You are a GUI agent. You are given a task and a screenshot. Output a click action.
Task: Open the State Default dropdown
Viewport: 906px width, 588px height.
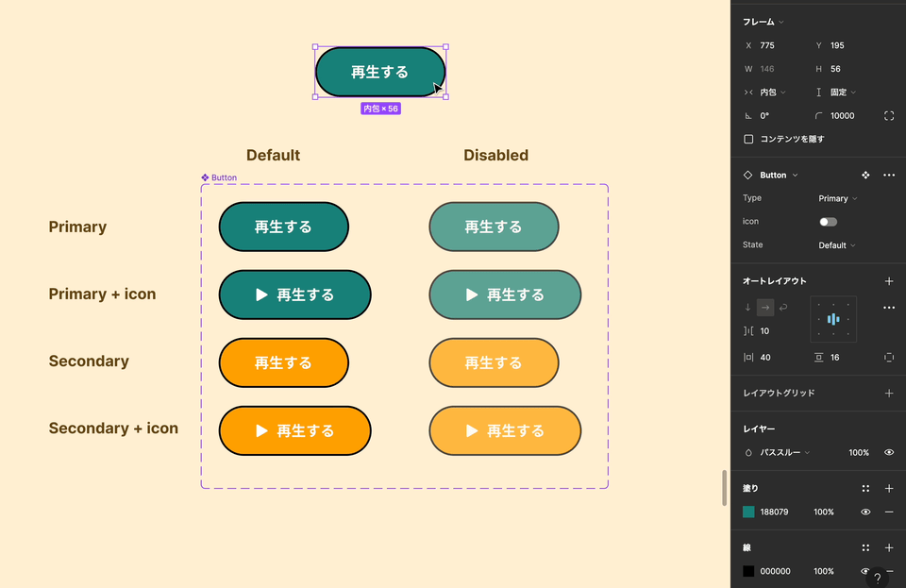coord(837,245)
